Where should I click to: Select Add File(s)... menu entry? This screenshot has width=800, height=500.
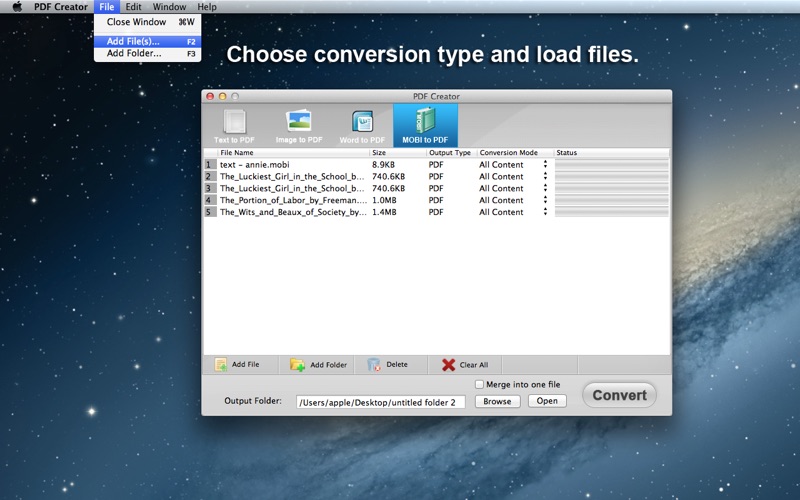pos(147,41)
